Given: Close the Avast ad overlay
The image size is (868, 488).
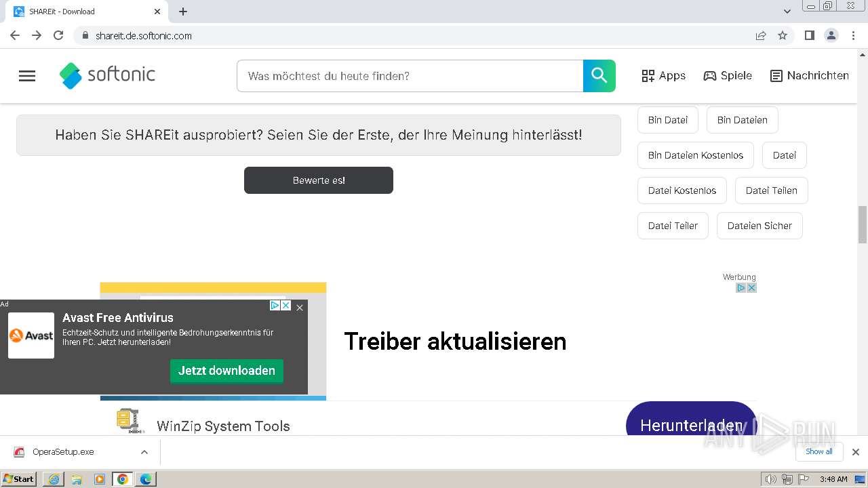Looking at the screenshot, I should [x=300, y=307].
